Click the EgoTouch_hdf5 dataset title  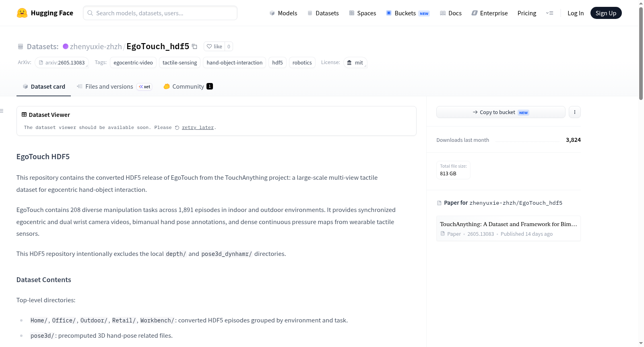pyautogui.click(x=158, y=46)
